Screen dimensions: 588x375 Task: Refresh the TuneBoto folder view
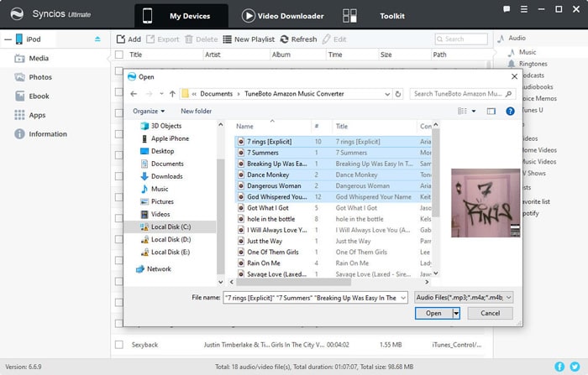[398, 94]
